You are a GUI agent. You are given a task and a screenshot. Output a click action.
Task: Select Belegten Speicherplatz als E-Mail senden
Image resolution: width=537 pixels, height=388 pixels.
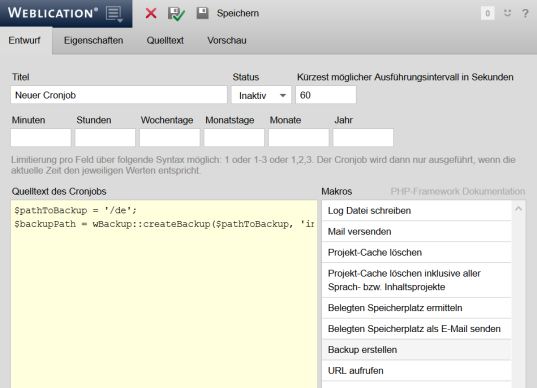pyautogui.click(x=416, y=329)
